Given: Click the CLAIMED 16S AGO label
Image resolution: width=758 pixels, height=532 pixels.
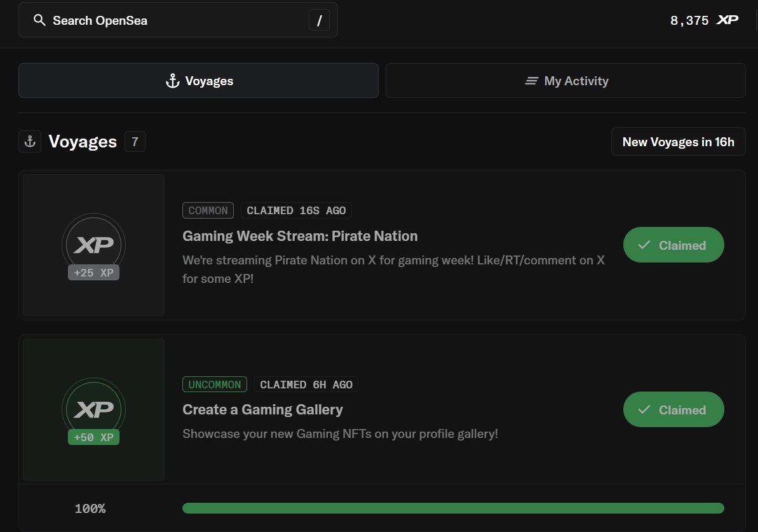Looking at the screenshot, I should coord(296,210).
